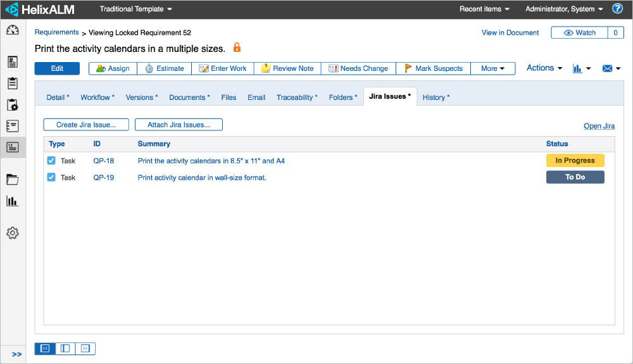Open the Traditional Template dropdown
The height and width of the screenshot is (364, 633).
point(135,9)
